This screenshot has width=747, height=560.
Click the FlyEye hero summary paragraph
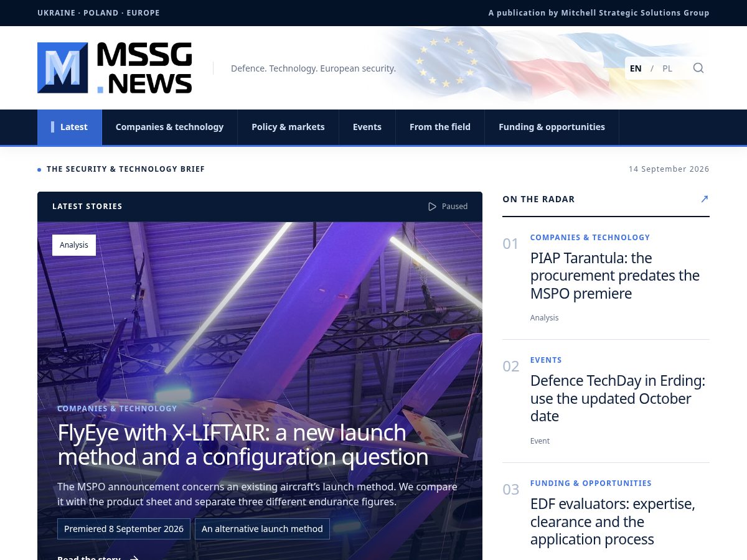coord(257,494)
